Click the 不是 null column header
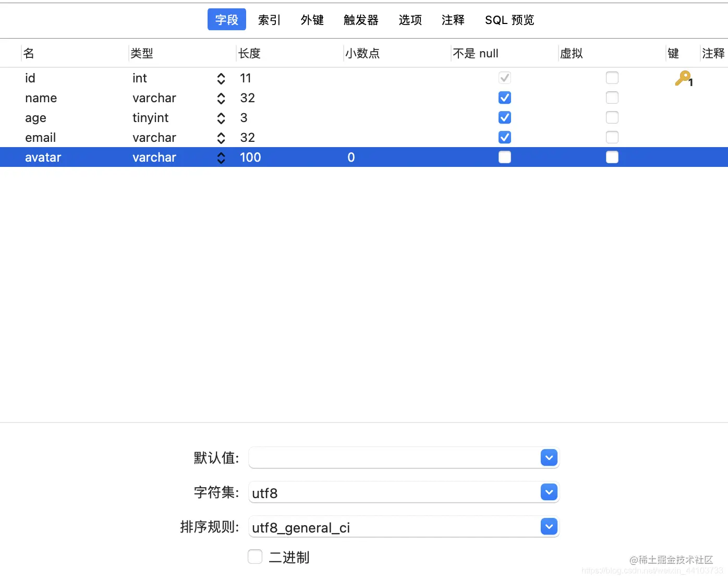Viewport: 728px width, 580px height. [x=476, y=53]
